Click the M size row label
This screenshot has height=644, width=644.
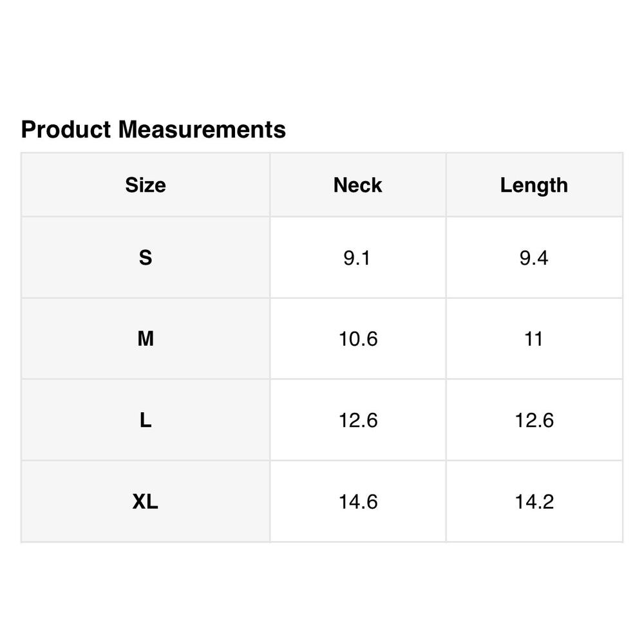[x=146, y=339]
